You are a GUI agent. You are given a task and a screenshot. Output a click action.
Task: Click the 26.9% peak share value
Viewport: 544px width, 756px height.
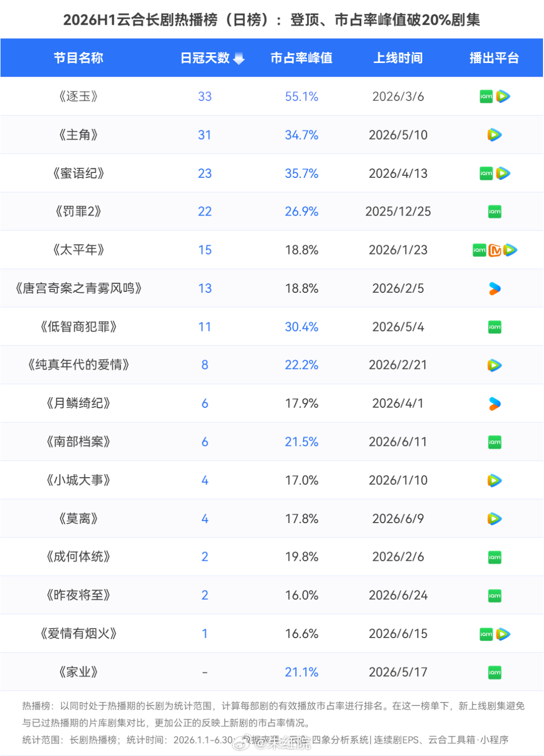point(302,212)
